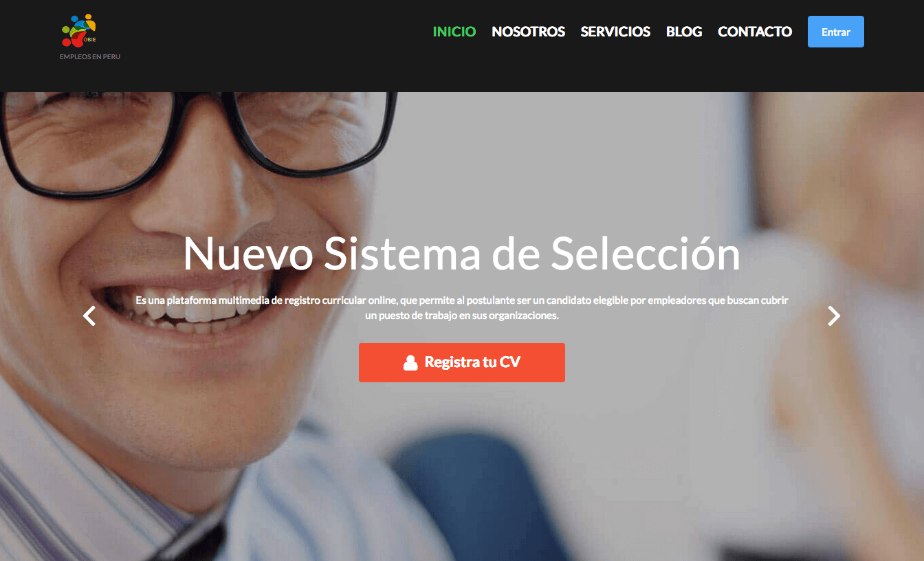This screenshot has height=561, width=924.
Task: Open the INICIO menu item
Action: pyautogui.click(x=454, y=32)
